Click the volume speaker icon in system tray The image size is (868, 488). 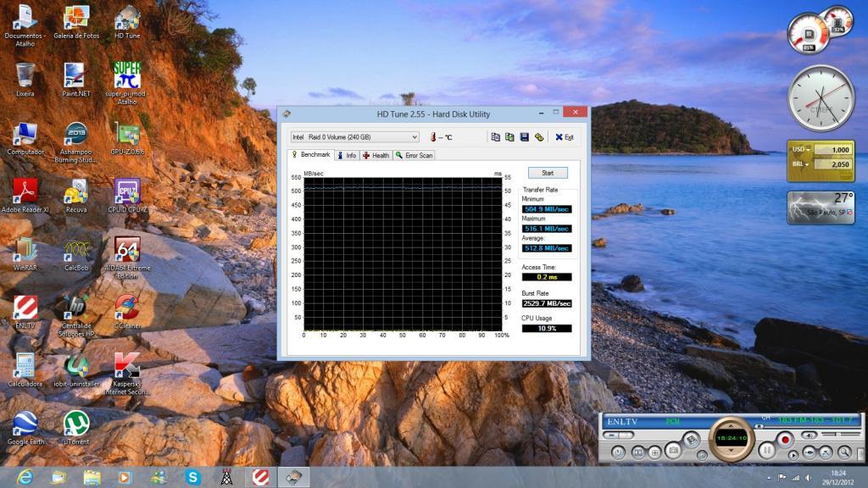click(808, 478)
